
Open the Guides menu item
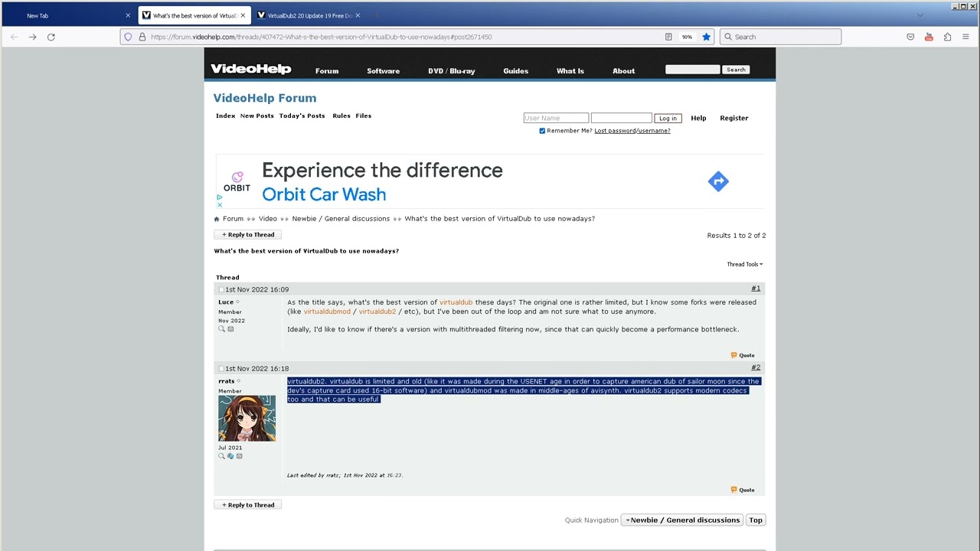click(x=515, y=71)
